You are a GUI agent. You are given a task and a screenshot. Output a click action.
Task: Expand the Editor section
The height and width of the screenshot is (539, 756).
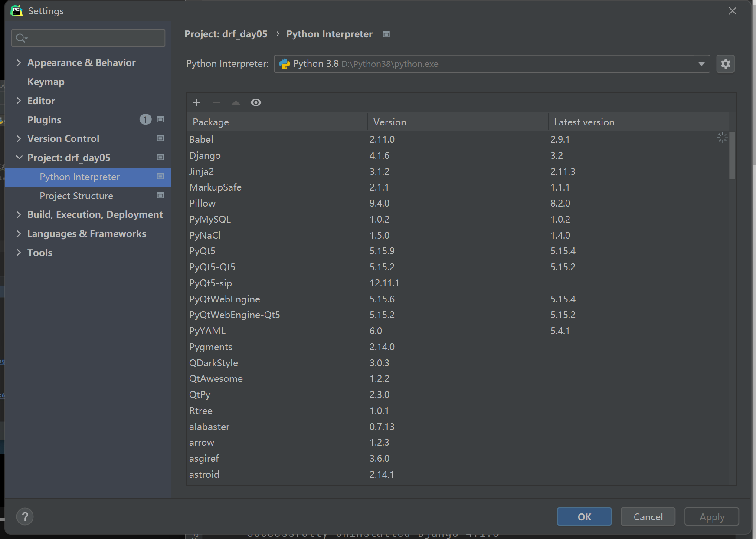pos(19,101)
